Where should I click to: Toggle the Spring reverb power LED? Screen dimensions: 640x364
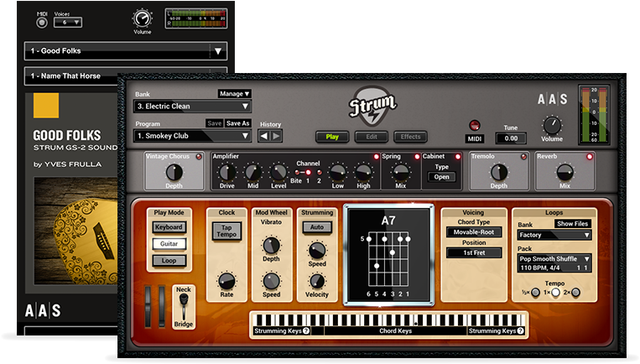click(x=417, y=157)
